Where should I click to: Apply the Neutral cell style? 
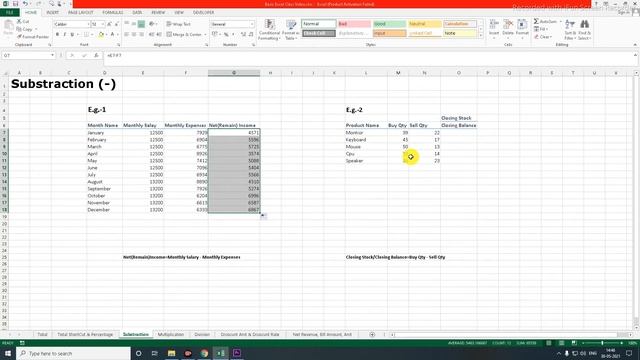tap(424, 24)
